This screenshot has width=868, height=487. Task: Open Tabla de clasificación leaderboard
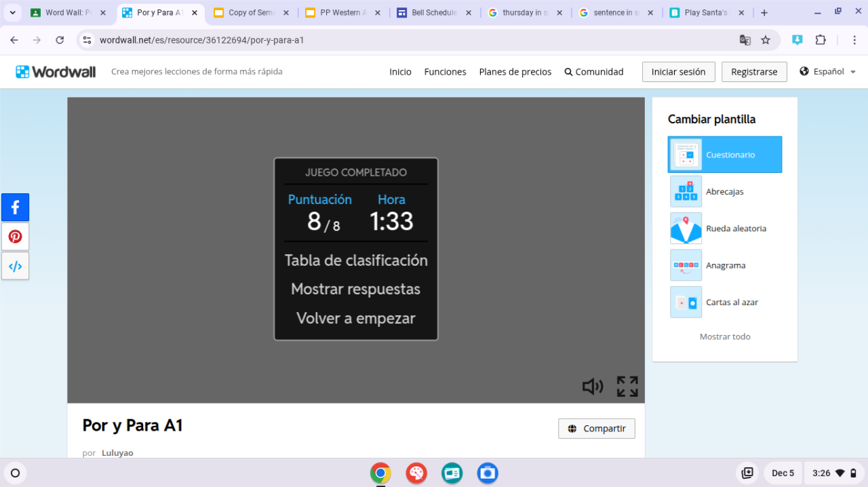(356, 260)
